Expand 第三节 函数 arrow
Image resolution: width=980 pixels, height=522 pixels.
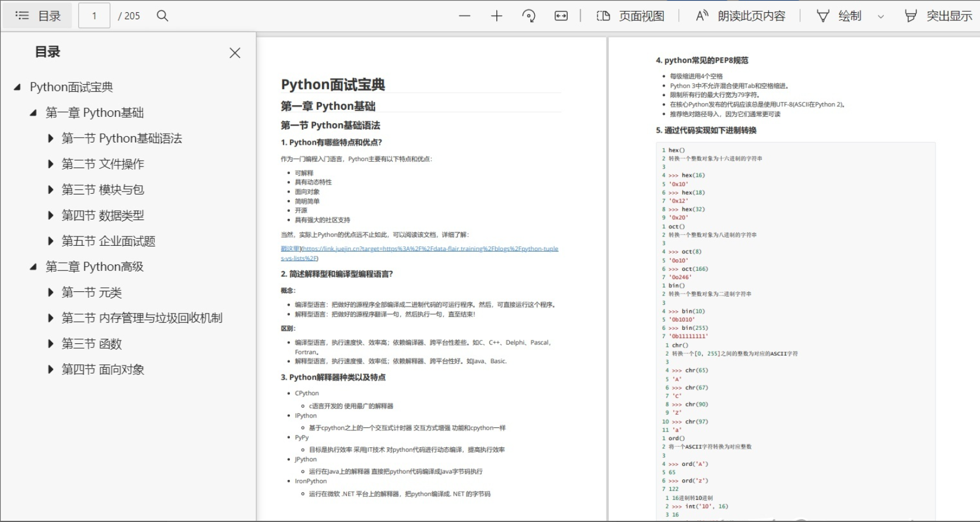click(x=50, y=344)
